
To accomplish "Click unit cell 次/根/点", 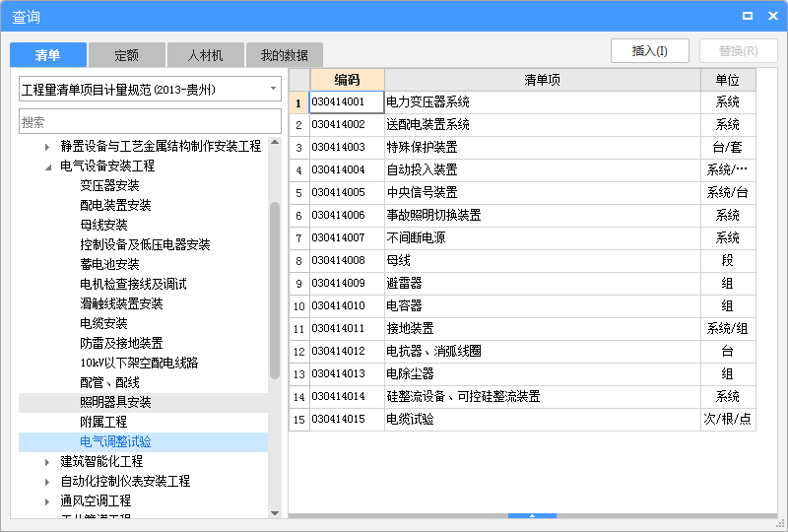I will point(728,419).
